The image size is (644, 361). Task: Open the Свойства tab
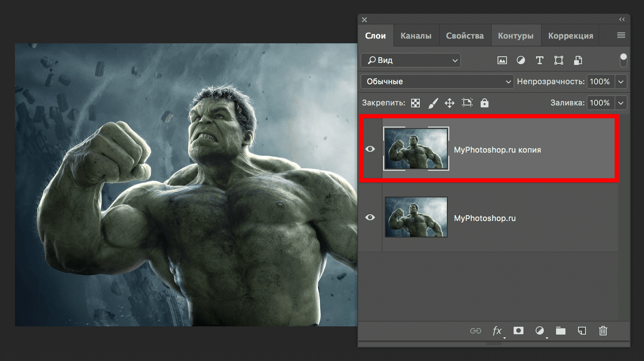464,36
